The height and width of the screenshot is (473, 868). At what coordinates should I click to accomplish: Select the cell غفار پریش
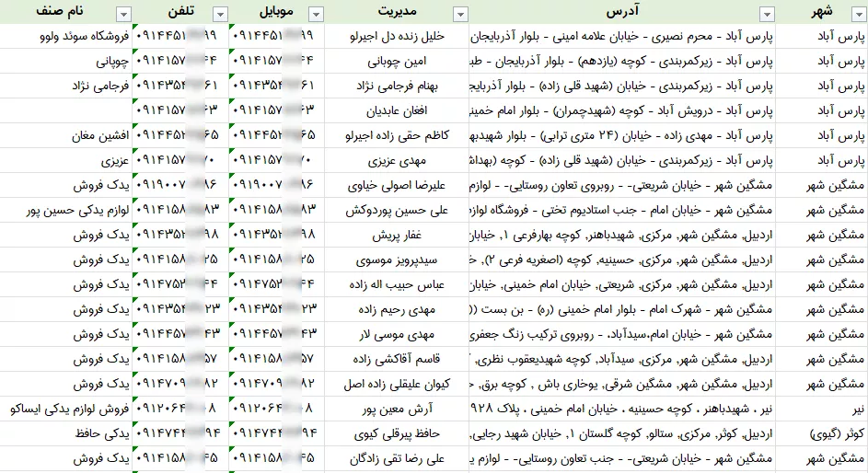pos(397,235)
